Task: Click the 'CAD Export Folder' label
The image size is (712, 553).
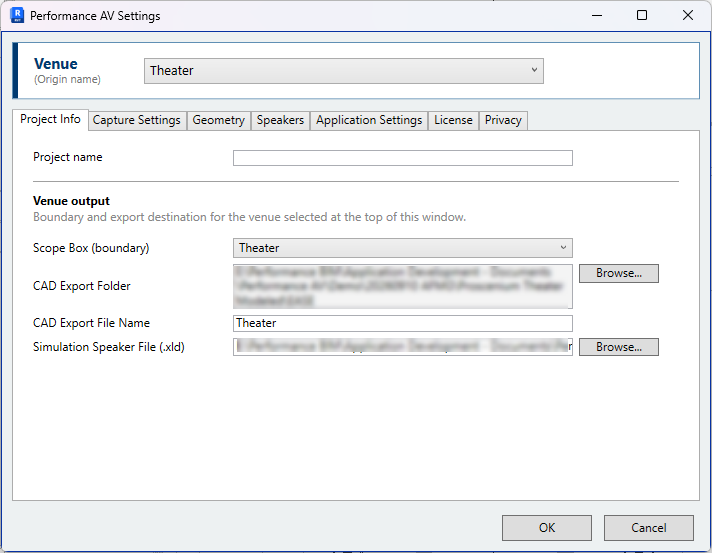Action: (82, 286)
